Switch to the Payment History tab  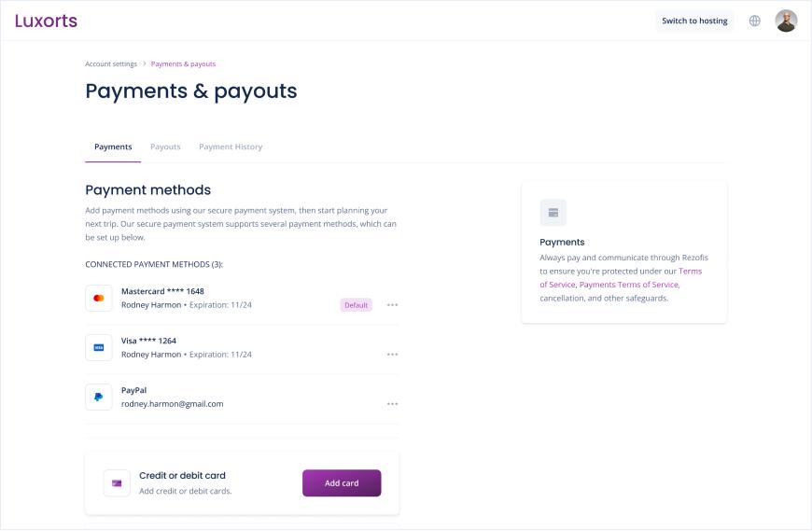coord(231,147)
